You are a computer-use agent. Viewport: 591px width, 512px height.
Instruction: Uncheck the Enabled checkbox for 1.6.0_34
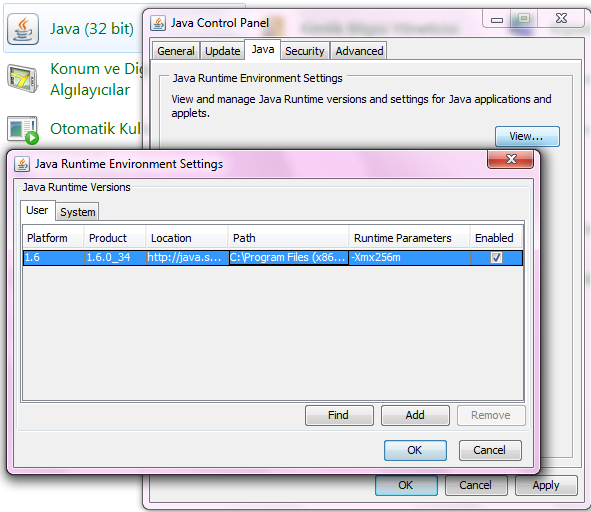tap(496, 258)
